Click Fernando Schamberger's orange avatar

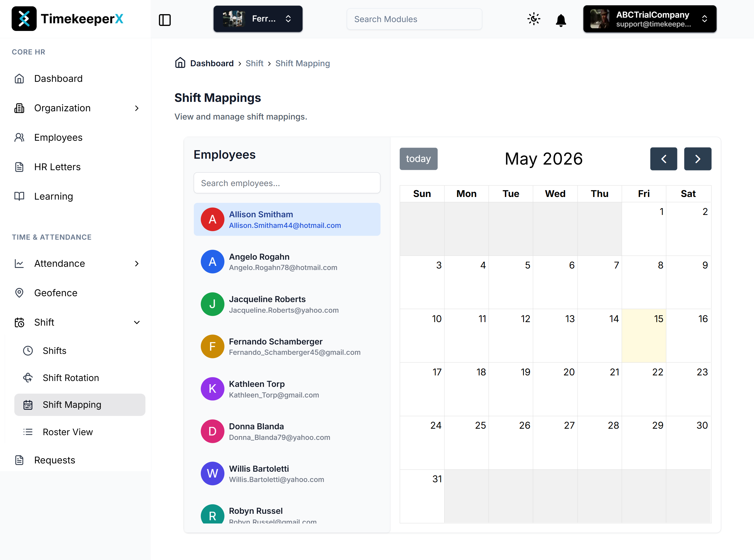click(212, 347)
